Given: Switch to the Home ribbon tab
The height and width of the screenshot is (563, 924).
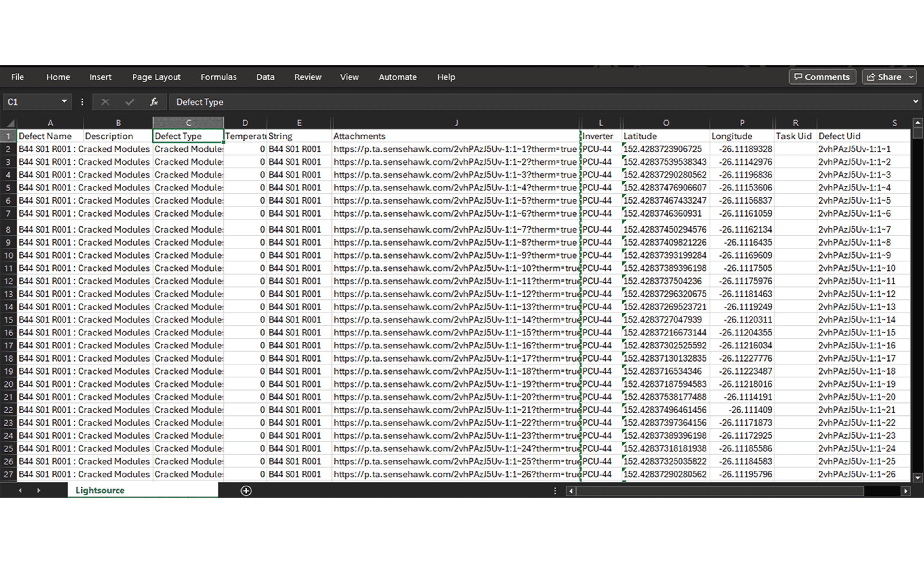Looking at the screenshot, I should (58, 77).
